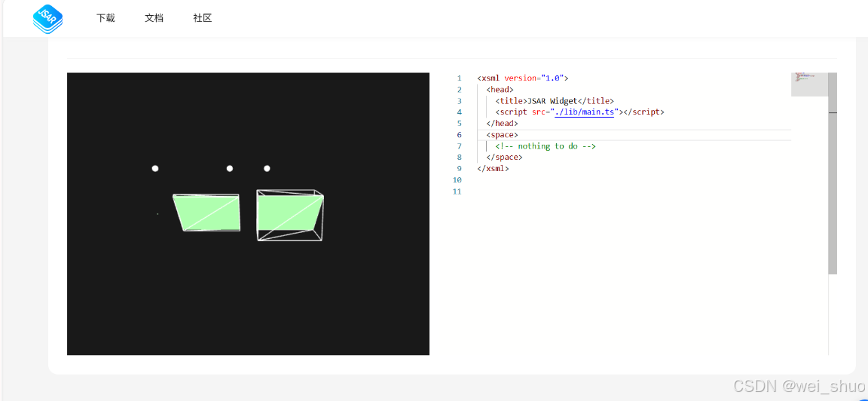Viewport: 868px width, 401px height.
Task: Open the 社区 menu item
Action: 203,18
